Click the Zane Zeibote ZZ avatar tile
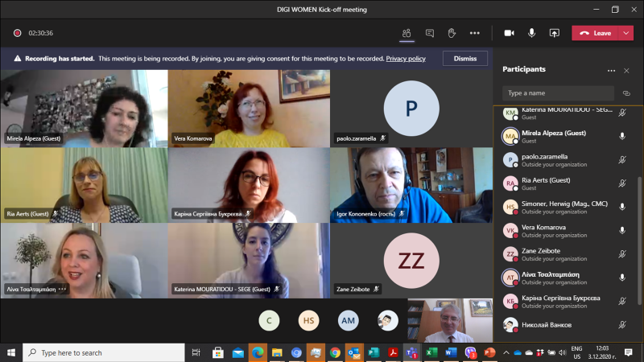 click(x=411, y=261)
